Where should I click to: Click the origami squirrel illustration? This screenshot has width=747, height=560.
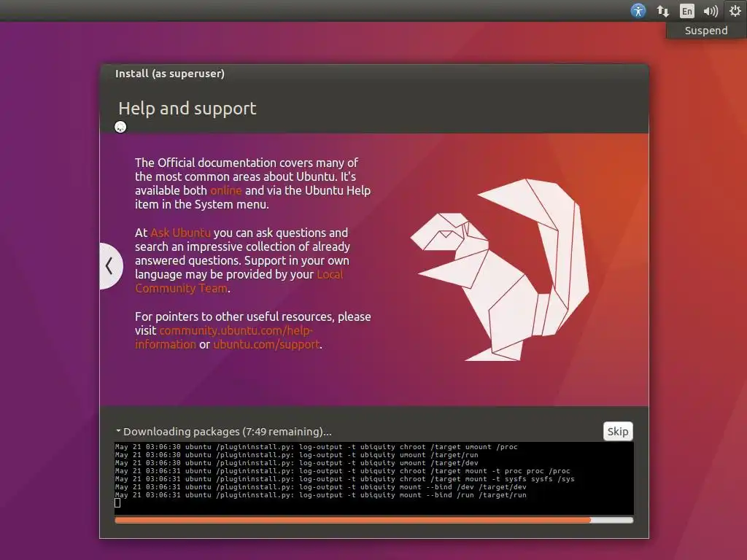pos(500,270)
